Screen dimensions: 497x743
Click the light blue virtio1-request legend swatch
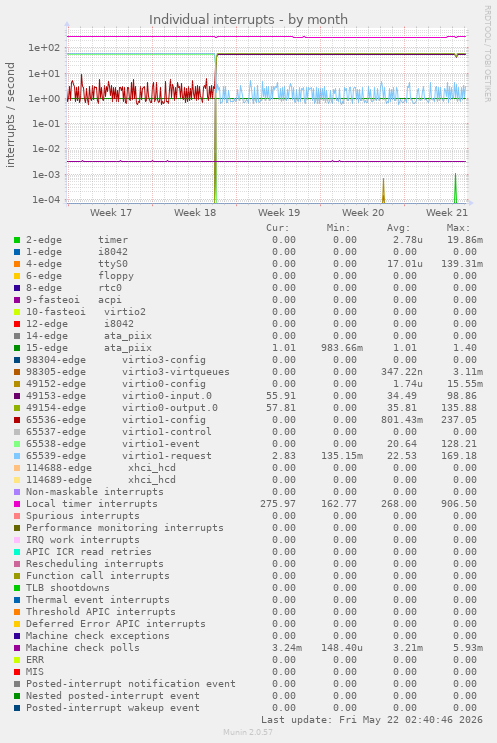[17, 456]
